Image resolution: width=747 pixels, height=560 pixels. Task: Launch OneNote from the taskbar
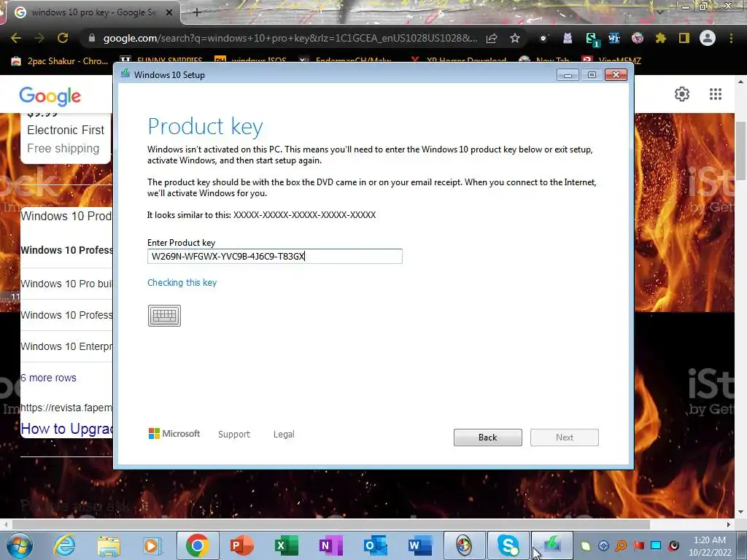pyautogui.click(x=330, y=545)
